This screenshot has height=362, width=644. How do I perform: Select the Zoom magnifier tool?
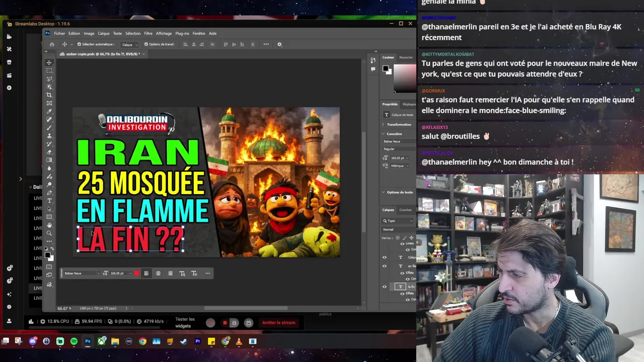[x=49, y=233]
